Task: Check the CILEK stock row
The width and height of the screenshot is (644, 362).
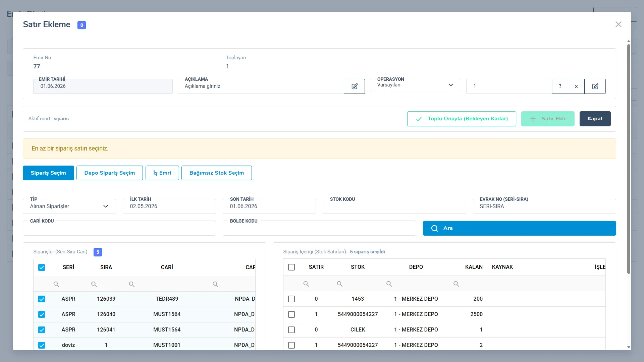Action: (x=291, y=330)
